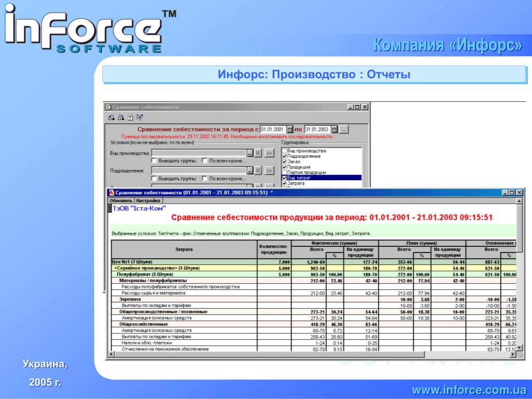Click the start date field 01.01.2001

point(273,129)
